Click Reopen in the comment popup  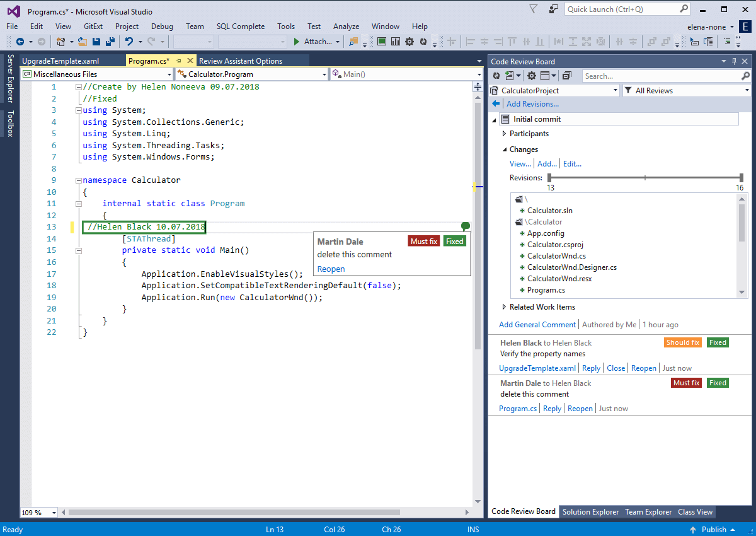coord(331,269)
